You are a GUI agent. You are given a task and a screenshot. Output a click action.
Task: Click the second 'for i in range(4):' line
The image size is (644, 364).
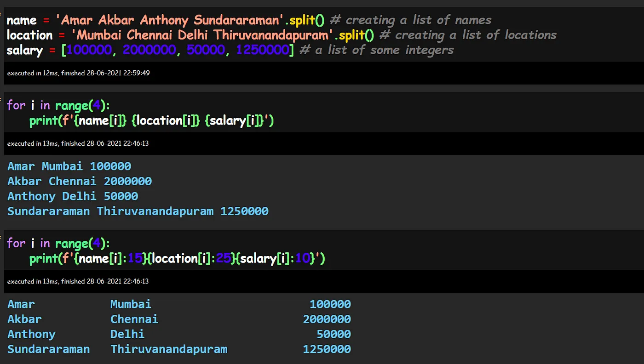[58, 243]
